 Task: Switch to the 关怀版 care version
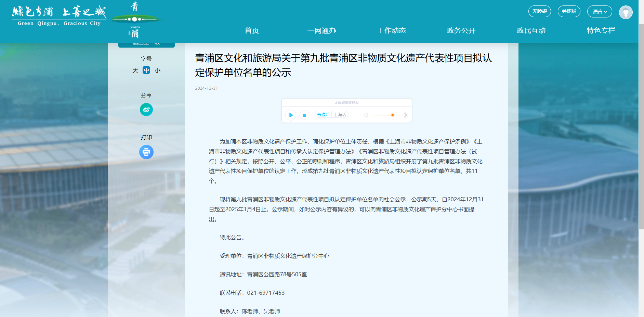(x=569, y=11)
